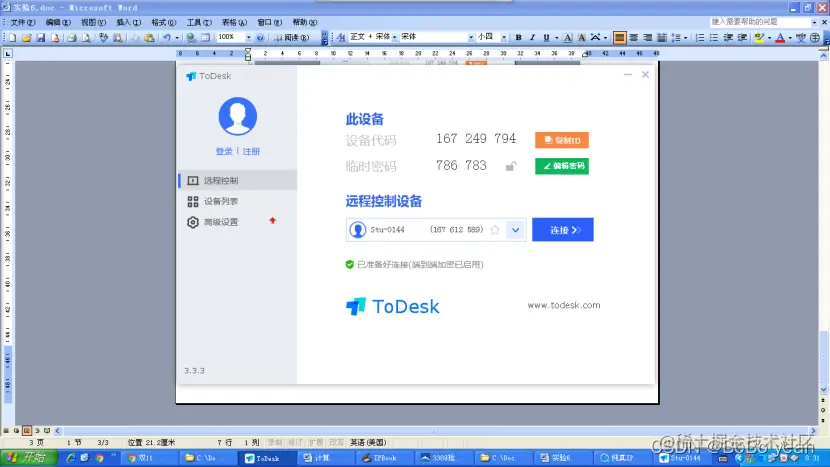
Task: Open the font size dropdown 小四
Action: (x=503, y=37)
